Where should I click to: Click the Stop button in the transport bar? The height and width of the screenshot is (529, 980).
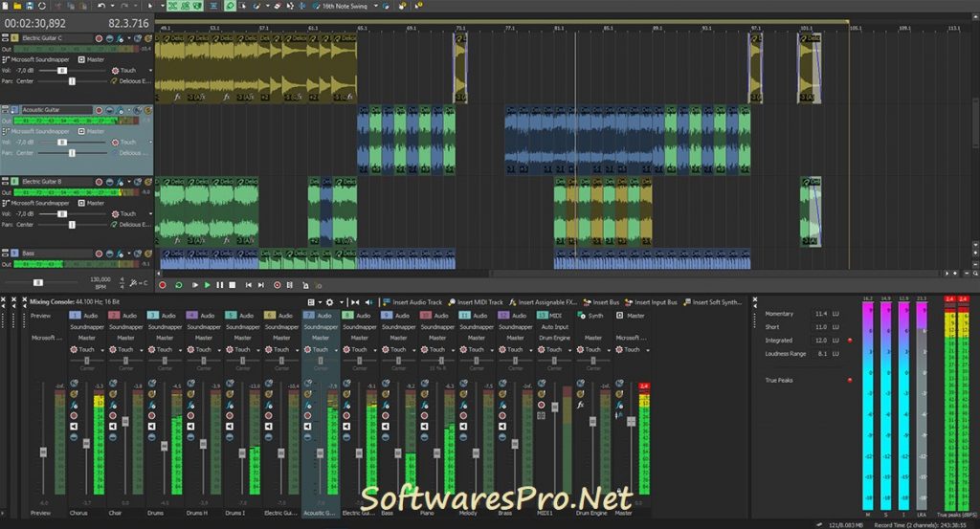232,285
